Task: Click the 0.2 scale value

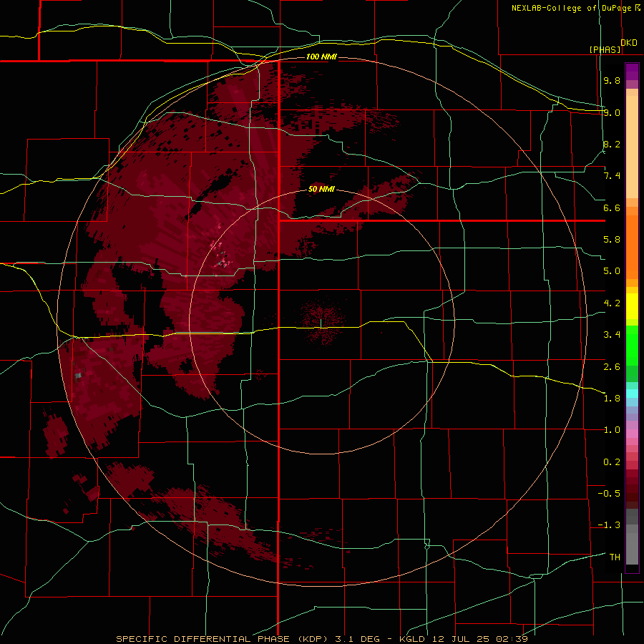Action: tap(612, 462)
